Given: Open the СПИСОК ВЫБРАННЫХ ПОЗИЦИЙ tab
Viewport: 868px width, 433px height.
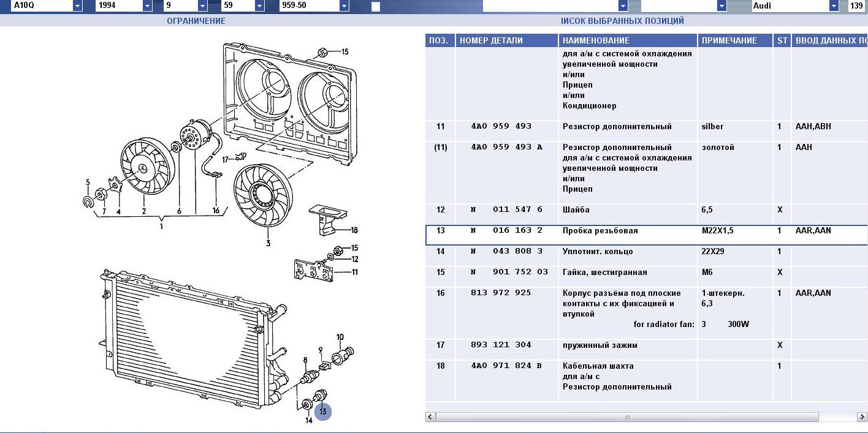Looking at the screenshot, I should click(x=622, y=21).
